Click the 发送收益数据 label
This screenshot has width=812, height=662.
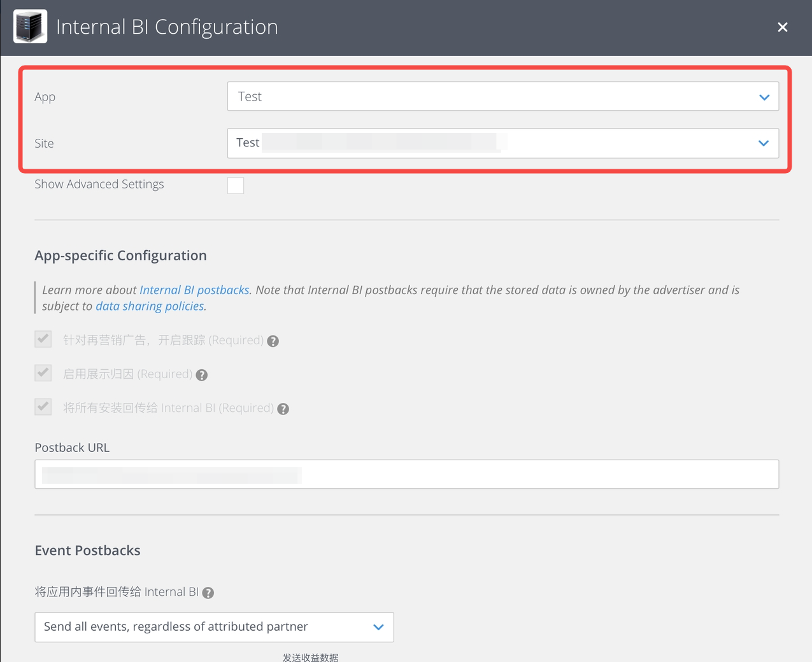click(x=311, y=657)
